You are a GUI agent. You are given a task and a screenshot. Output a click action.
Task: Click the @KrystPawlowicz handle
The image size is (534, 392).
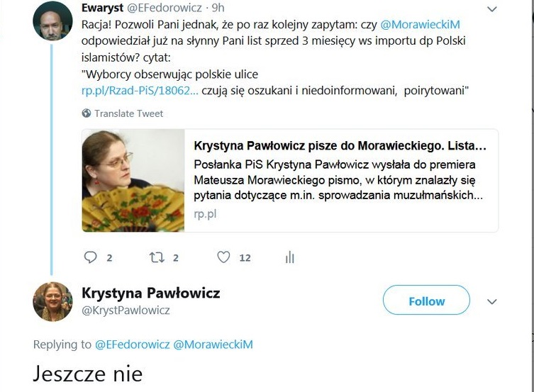pyautogui.click(x=126, y=310)
